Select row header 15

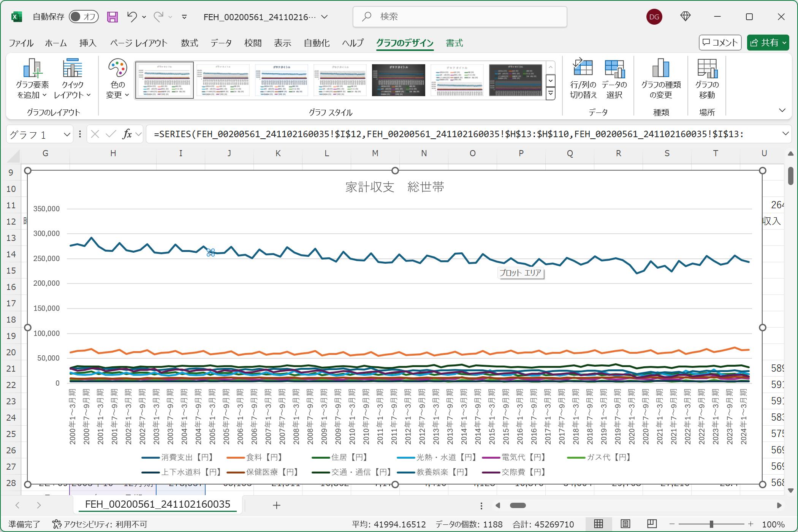[11, 271]
